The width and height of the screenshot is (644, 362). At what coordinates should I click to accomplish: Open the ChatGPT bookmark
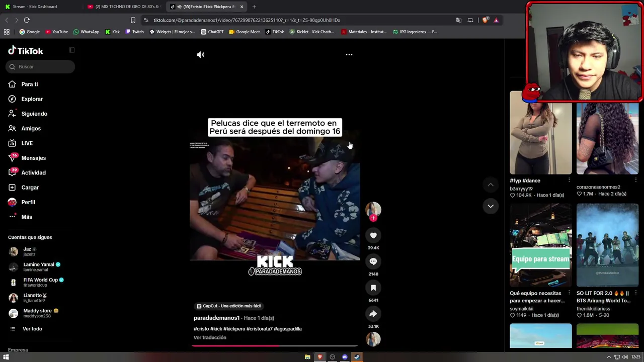[212, 32]
